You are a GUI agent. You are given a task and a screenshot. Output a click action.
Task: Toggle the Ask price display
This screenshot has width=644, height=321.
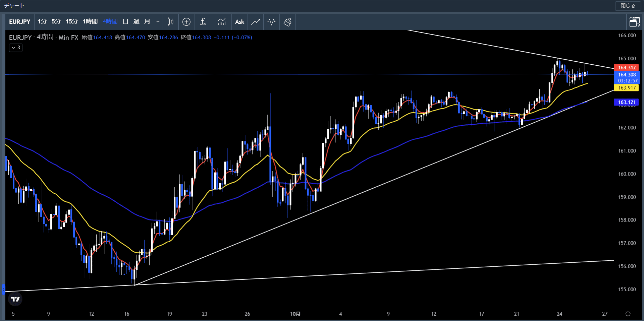click(x=239, y=22)
